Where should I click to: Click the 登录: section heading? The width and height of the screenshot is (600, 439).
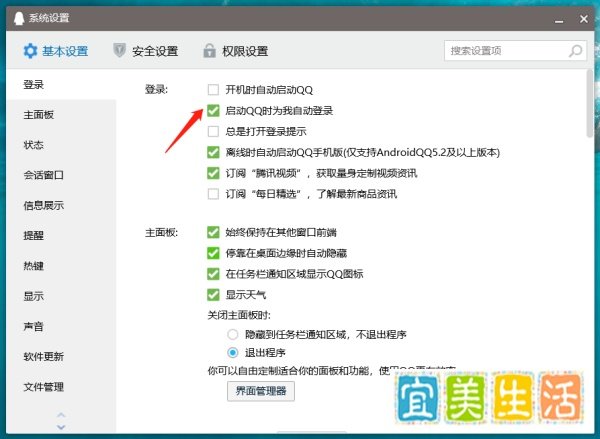click(156, 90)
